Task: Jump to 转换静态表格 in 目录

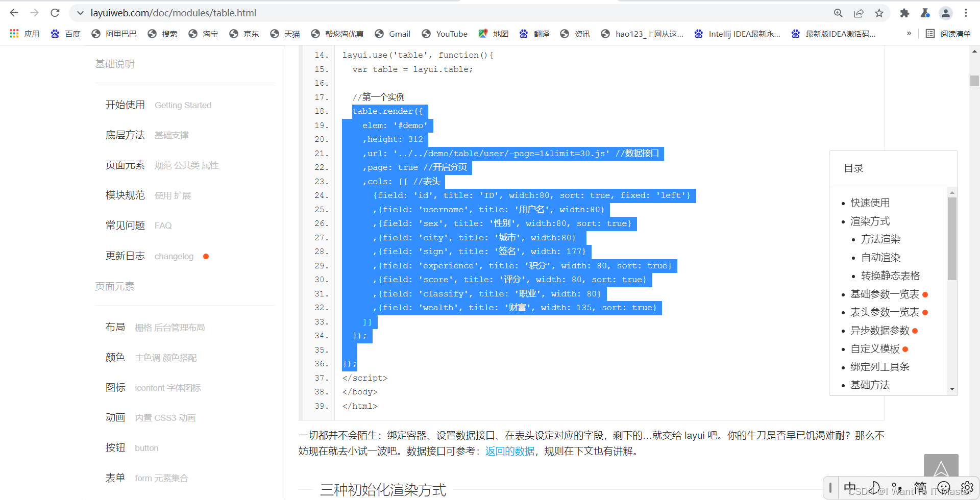Action: 890,276
